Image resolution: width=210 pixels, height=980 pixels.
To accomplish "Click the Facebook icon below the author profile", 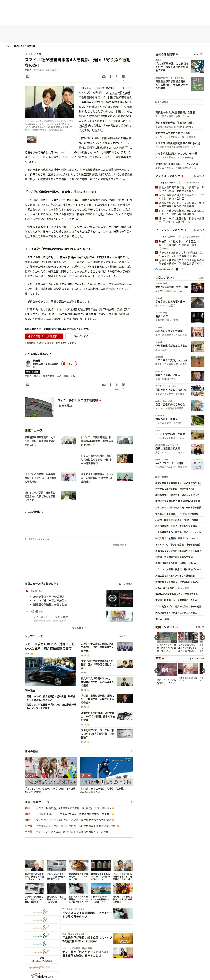I will point(111,385).
